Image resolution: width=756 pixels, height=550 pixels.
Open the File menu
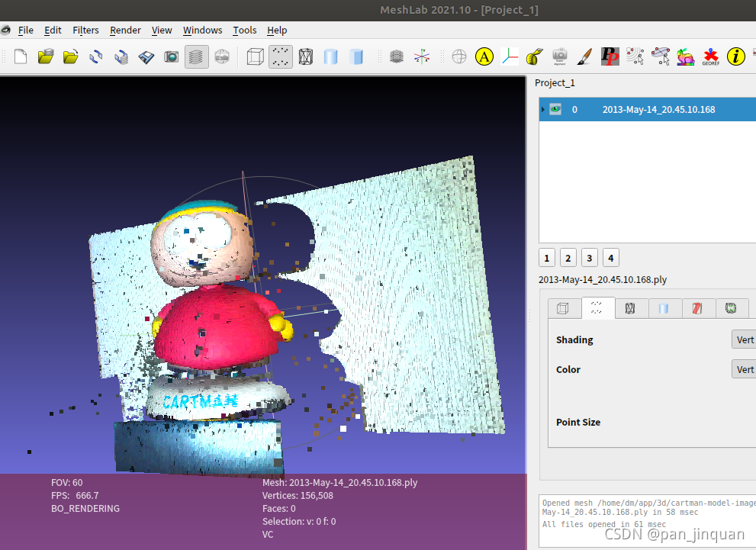pos(25,31)
